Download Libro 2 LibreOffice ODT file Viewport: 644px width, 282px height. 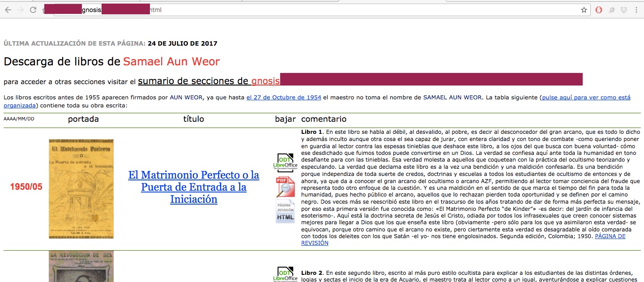coord(285,274)
